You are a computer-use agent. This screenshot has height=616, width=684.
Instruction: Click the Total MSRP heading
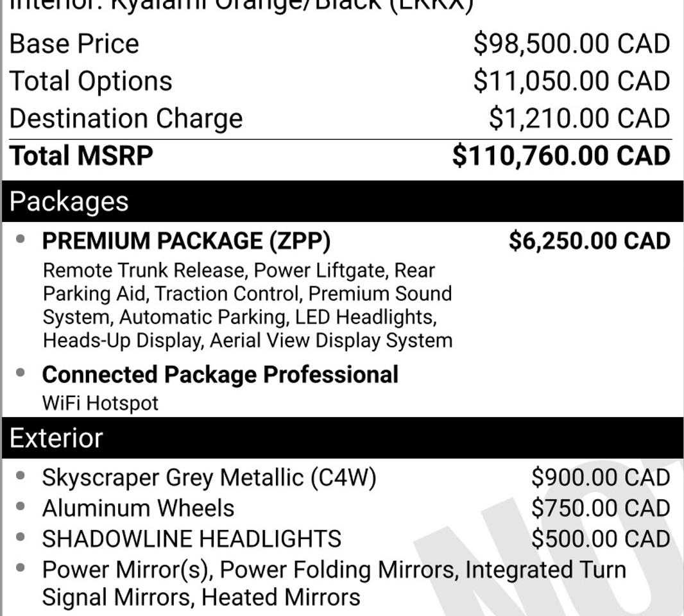[x=81, y=156]
